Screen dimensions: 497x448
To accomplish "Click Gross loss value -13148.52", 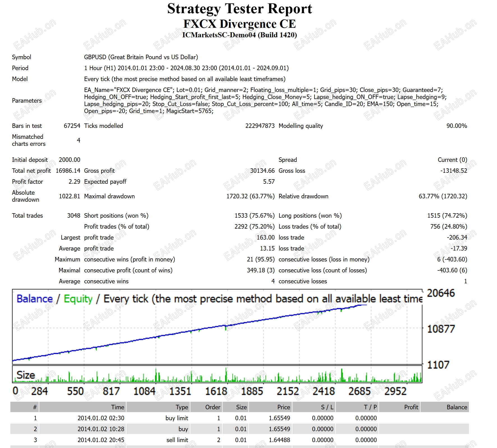I will click(454, 171).
